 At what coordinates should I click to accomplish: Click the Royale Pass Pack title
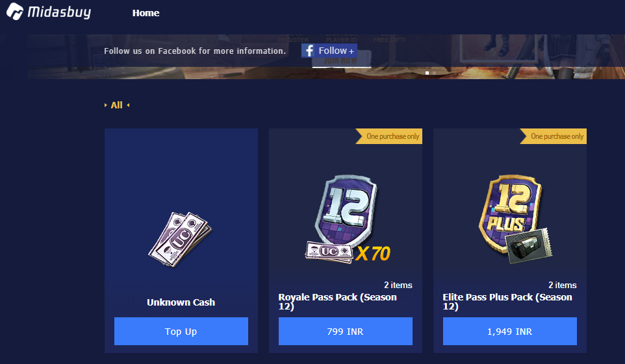338,302
